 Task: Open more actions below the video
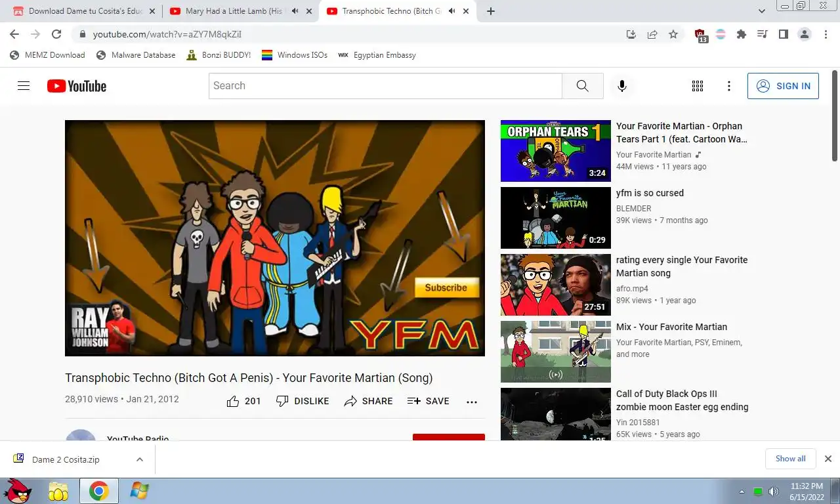(472, 402)
